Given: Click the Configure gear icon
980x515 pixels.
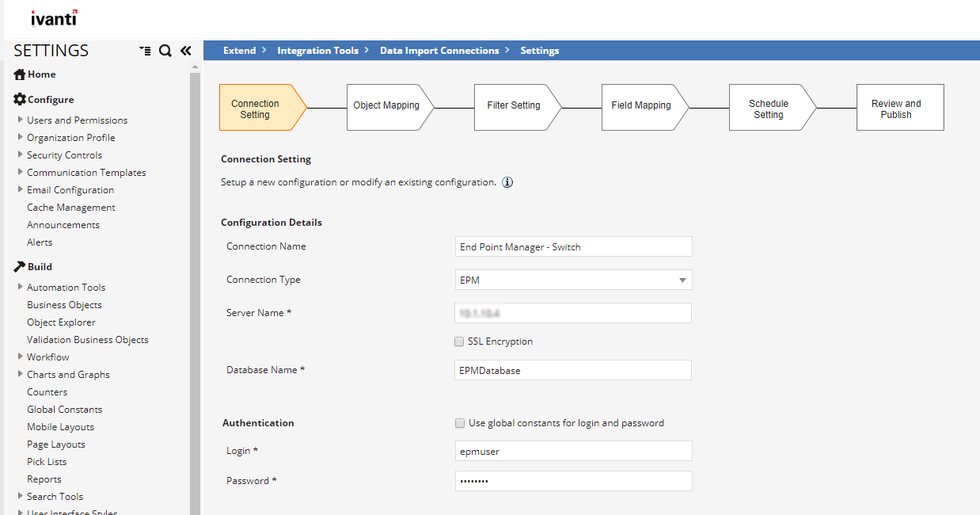Looking at the screenshot, I should coord(20,100).
